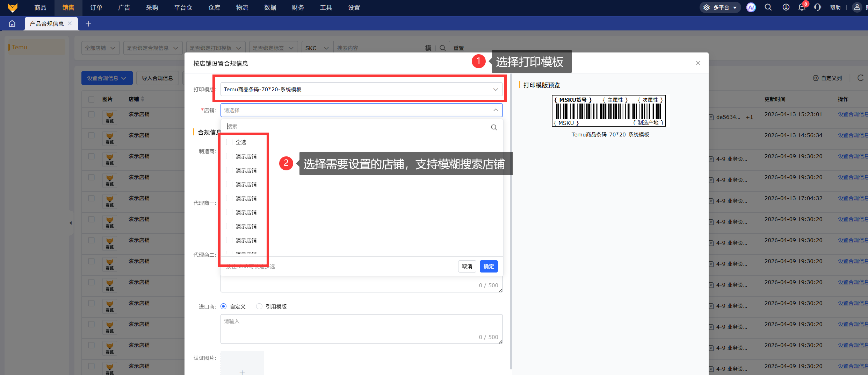The height and width of the screenshot is (375, 868).
Task: Click the preview caption Temu商品条码-70*20-系统模板
Action: click(610, 135)
